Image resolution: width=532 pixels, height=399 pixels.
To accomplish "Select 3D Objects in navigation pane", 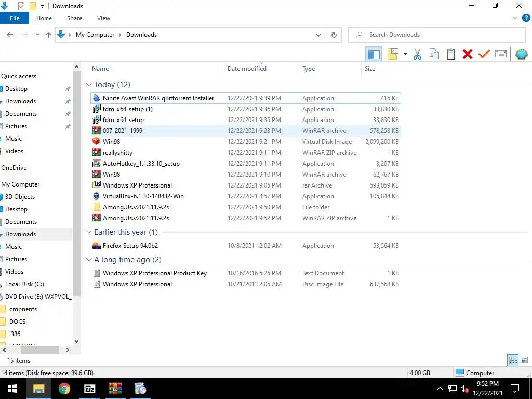I will [x=20, y=197].
